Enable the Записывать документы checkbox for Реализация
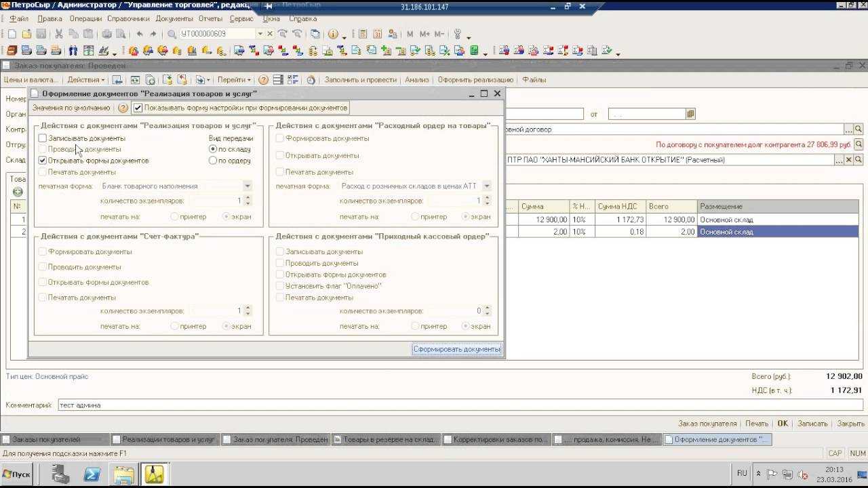 pyautogui.click(x=43, y=138)
